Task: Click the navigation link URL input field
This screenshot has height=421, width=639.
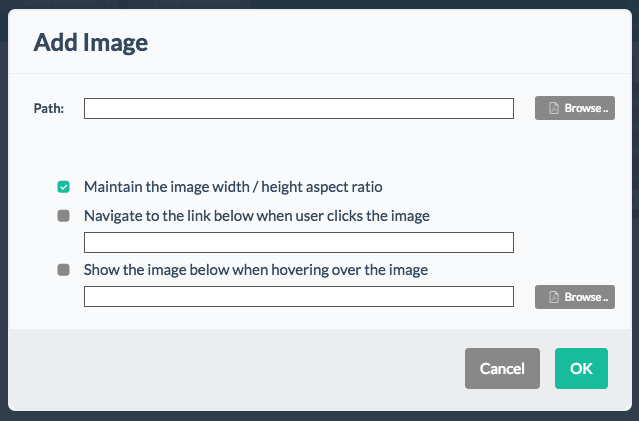Action: click(299, 242)
